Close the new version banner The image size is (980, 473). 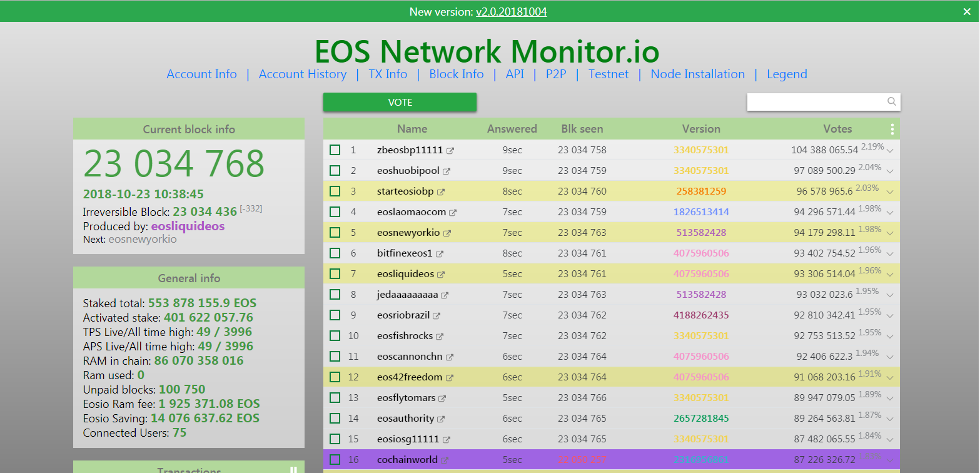tap(967, 11)
